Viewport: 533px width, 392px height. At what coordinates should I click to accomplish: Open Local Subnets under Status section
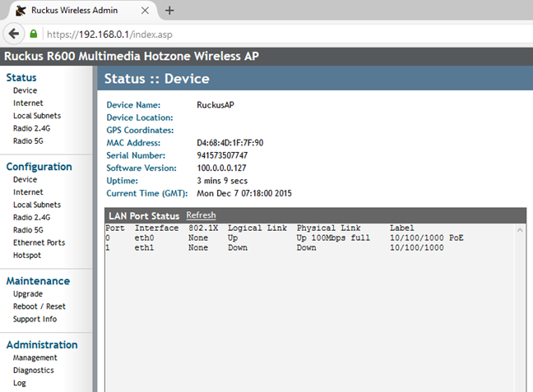[x=37, y=116]
